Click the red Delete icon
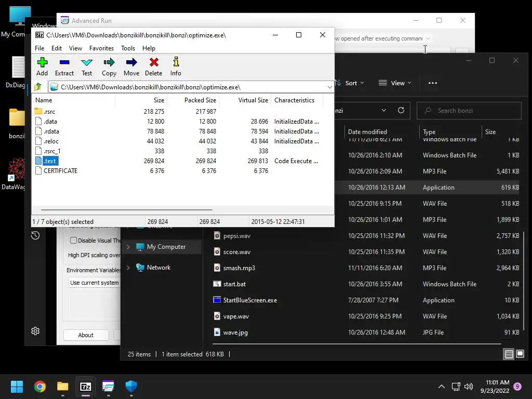 [154, 66]
